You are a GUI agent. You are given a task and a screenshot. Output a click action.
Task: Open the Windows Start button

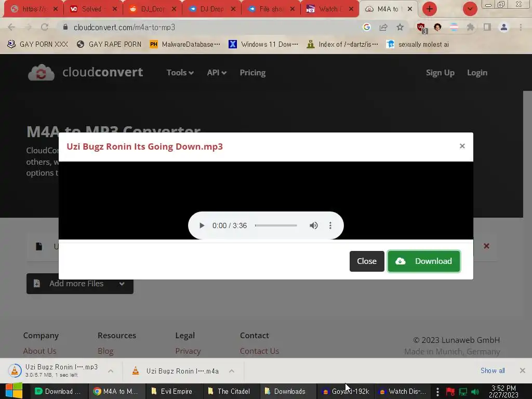tap(14, 391)
